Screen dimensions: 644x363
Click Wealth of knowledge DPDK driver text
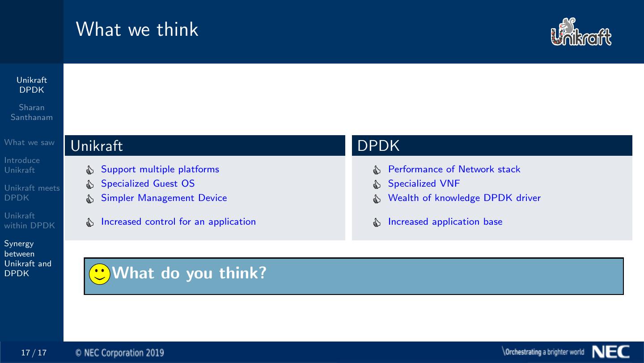point(465,198)
